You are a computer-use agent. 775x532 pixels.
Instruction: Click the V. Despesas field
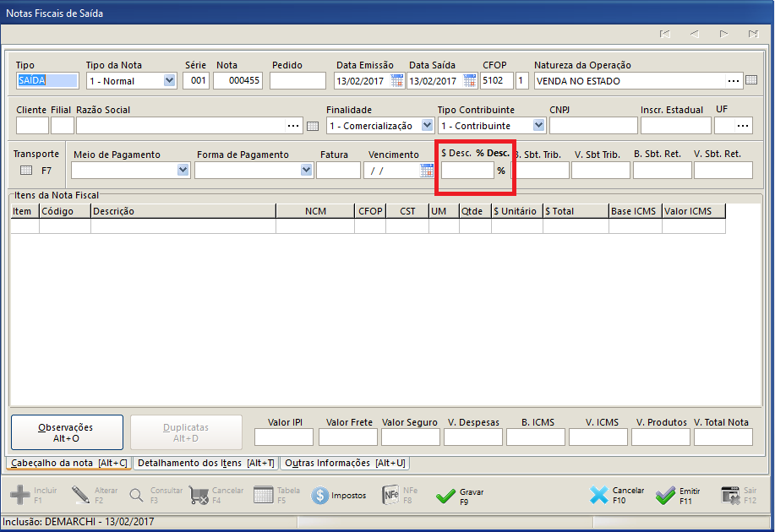pos(473,437)
